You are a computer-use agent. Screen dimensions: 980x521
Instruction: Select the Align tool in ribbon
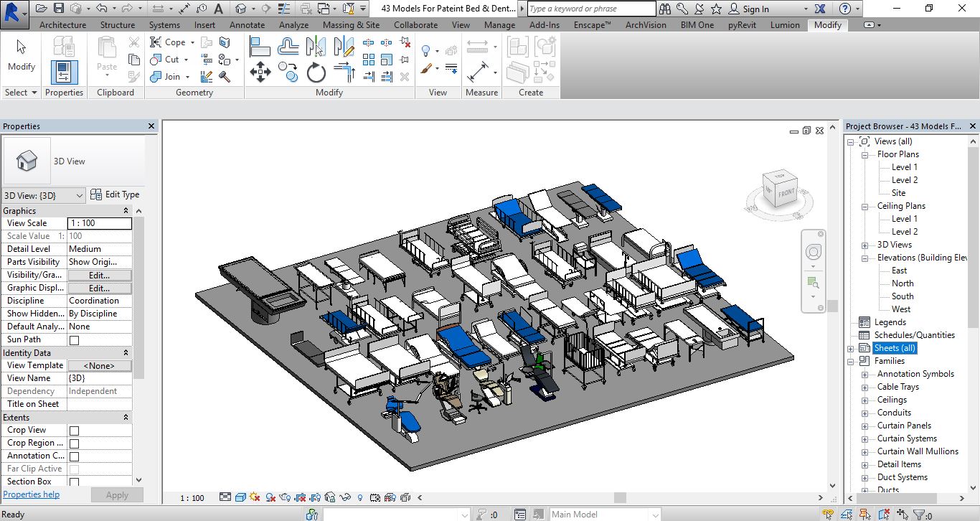click(260, 47)
